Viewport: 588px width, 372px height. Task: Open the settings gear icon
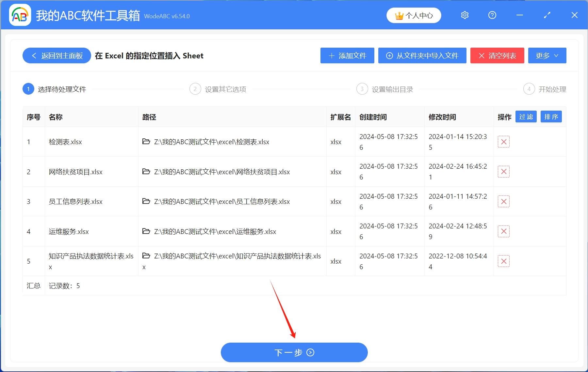(x=465, y=15)
